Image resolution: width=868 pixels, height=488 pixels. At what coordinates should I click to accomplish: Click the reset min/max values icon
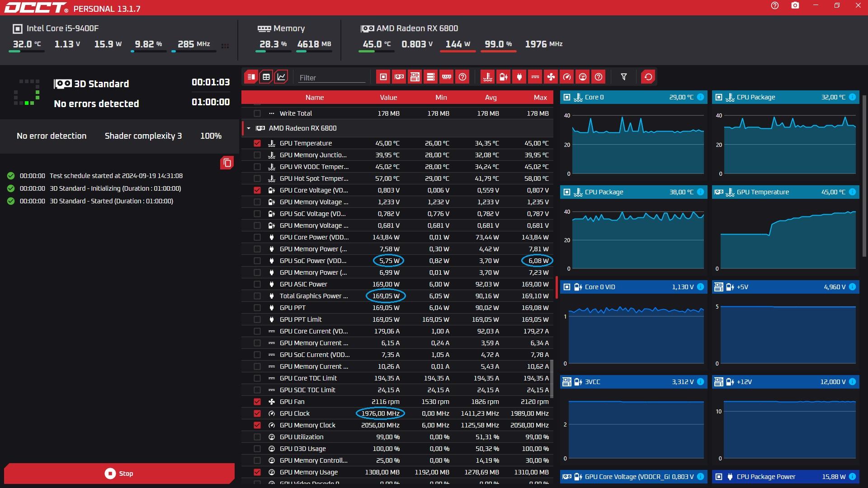coord(648,77)
